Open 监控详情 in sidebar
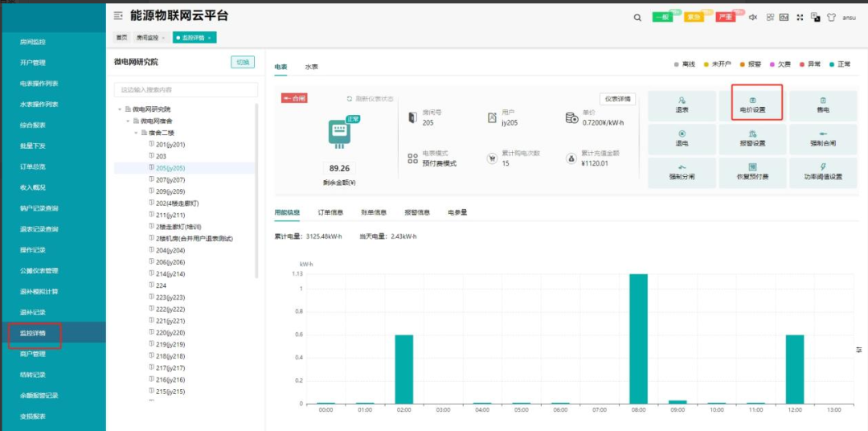Image resolution: width=868 pixels, height=431 pixels. [33, 333]
